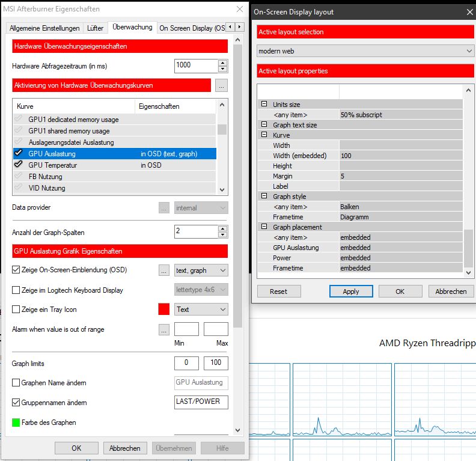Open the tray icon Text dropdown

pyautogui.click(x=201, y=310)
